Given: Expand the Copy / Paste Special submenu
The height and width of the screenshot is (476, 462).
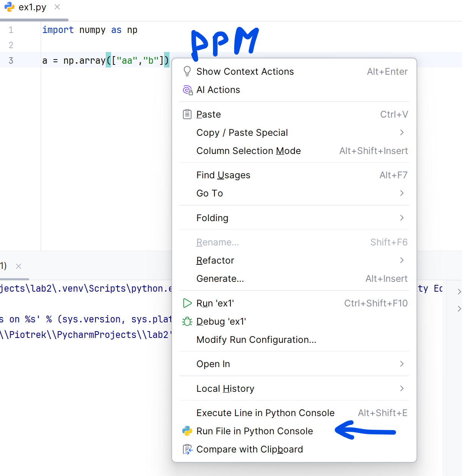Looking at the screenshot, I should (x=402, y=132).
